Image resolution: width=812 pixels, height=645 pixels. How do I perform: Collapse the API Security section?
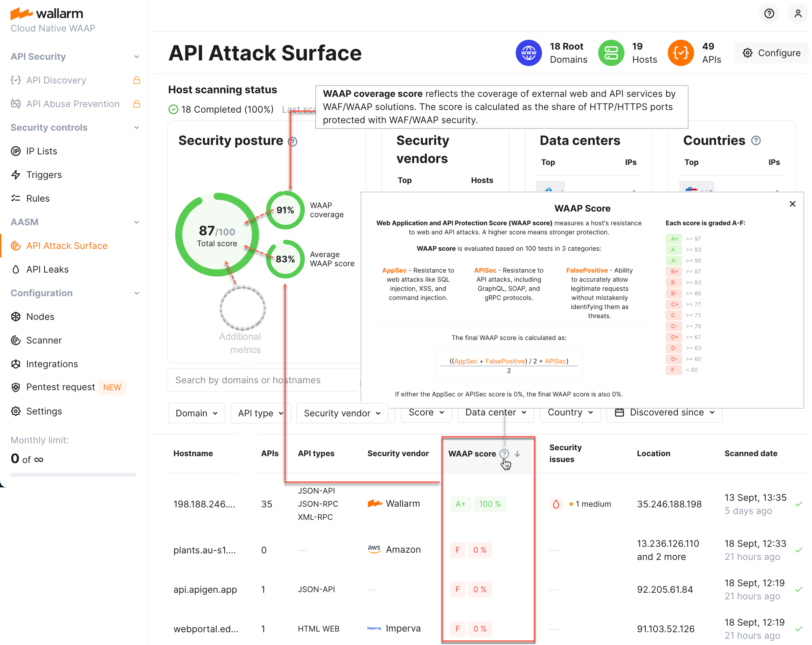point(136,56)
